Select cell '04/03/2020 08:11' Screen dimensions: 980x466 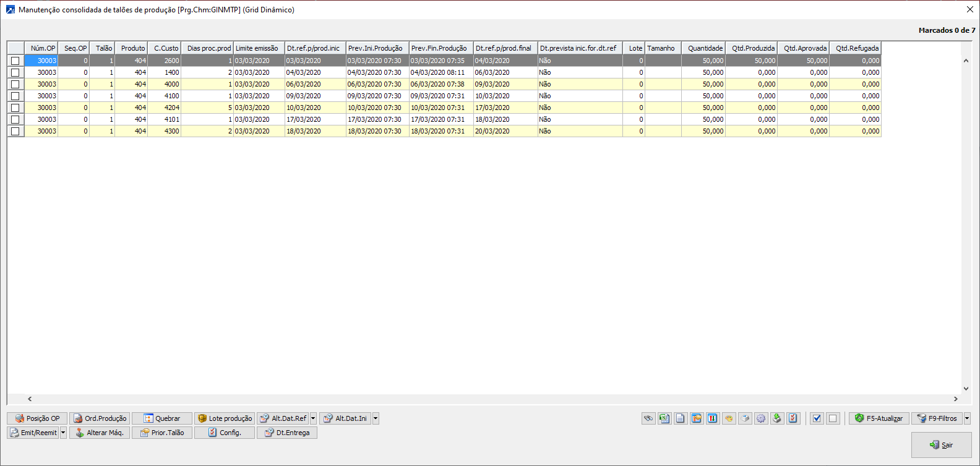tap(441, 72)
